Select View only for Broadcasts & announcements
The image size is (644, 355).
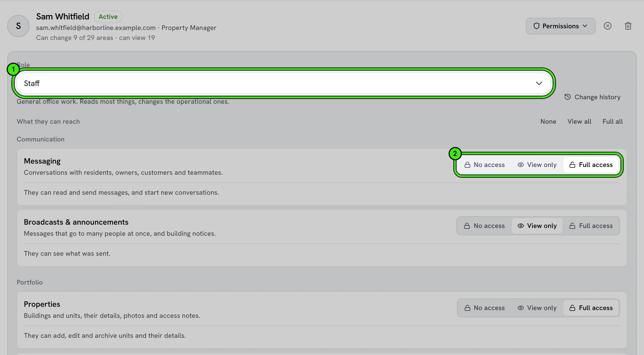pos(537,226)
